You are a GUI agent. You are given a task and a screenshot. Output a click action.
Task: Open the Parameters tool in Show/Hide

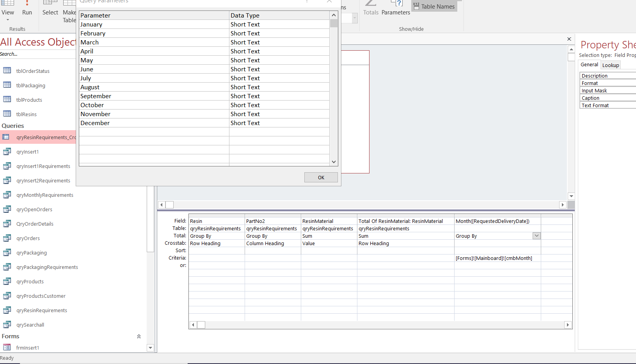pyautogui.click(x=396, y=8)
